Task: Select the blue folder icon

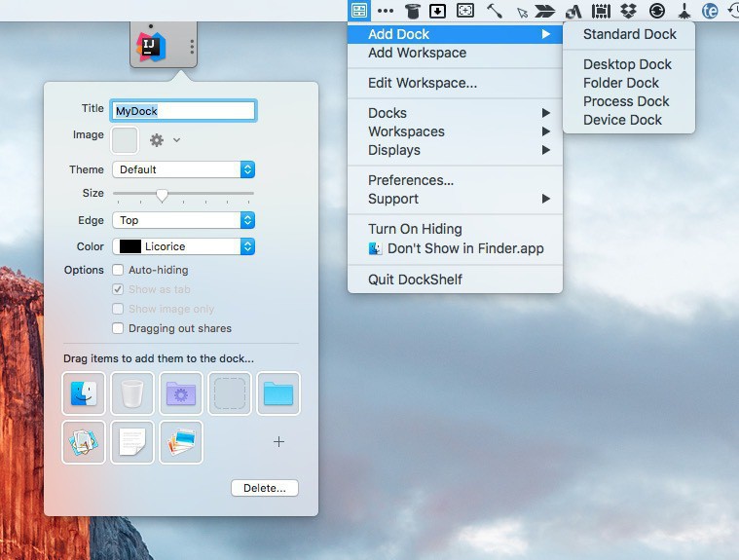Action: point(278,392)
